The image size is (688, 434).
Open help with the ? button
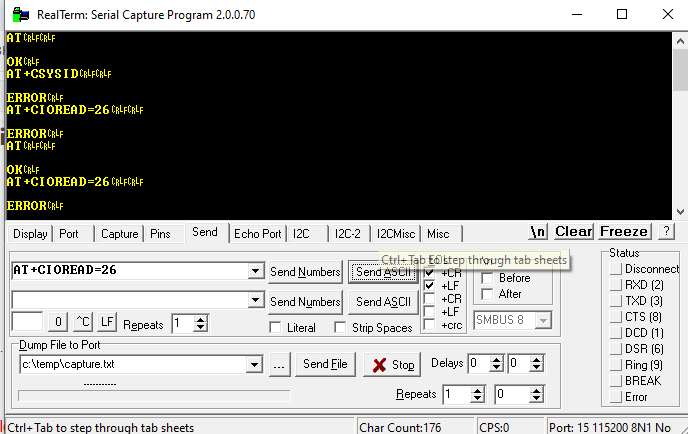click(666, 231)
